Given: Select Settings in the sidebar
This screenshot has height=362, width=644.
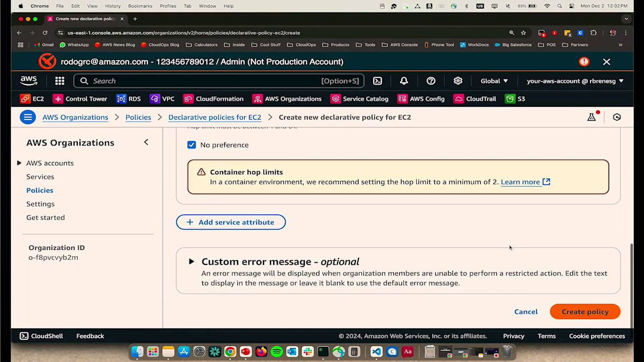Looking at the screenshot, I should [40, 204].
